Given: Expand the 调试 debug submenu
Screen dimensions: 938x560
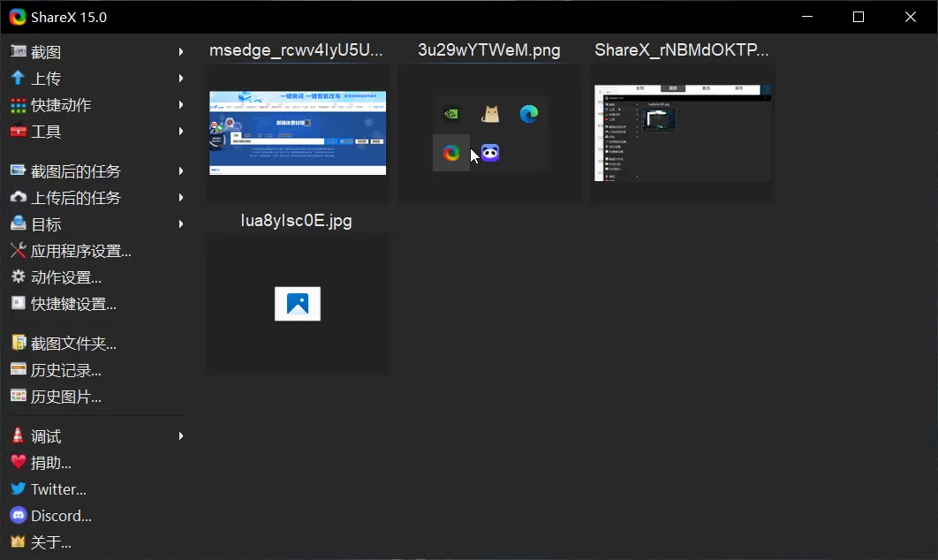Looking at the screenshot, I should tap(182, 435).
